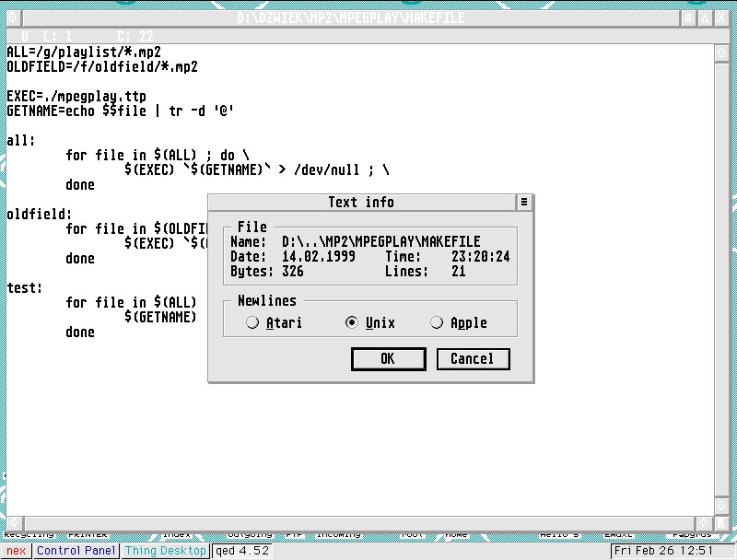This screenshot has width=737, height=560.
Task: Click the editor window close box
Action: (x=10, y=18)
